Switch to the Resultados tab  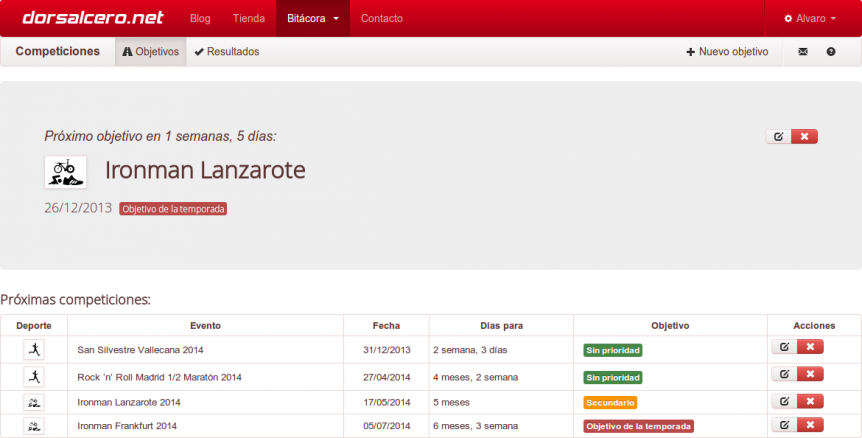tap(226, 51)
